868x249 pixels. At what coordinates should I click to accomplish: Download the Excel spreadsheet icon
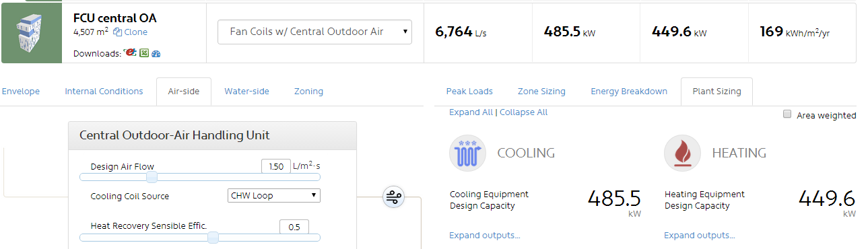(144, 53)
